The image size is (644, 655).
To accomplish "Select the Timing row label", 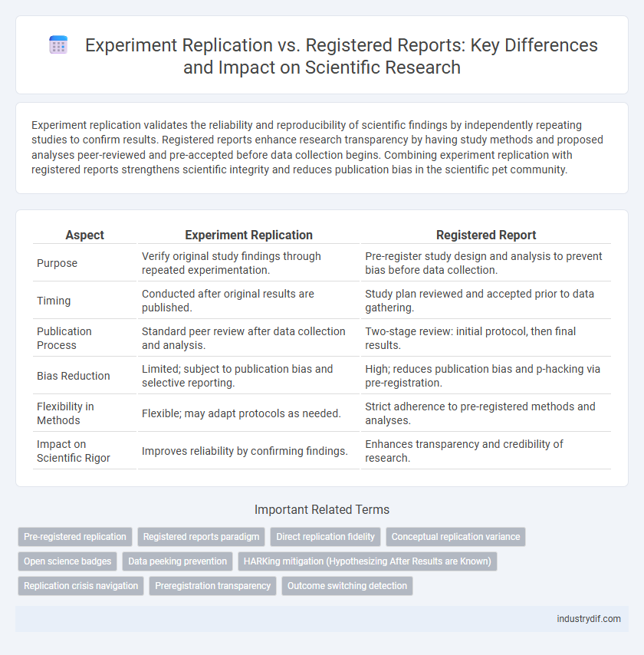I will (54, 301).
